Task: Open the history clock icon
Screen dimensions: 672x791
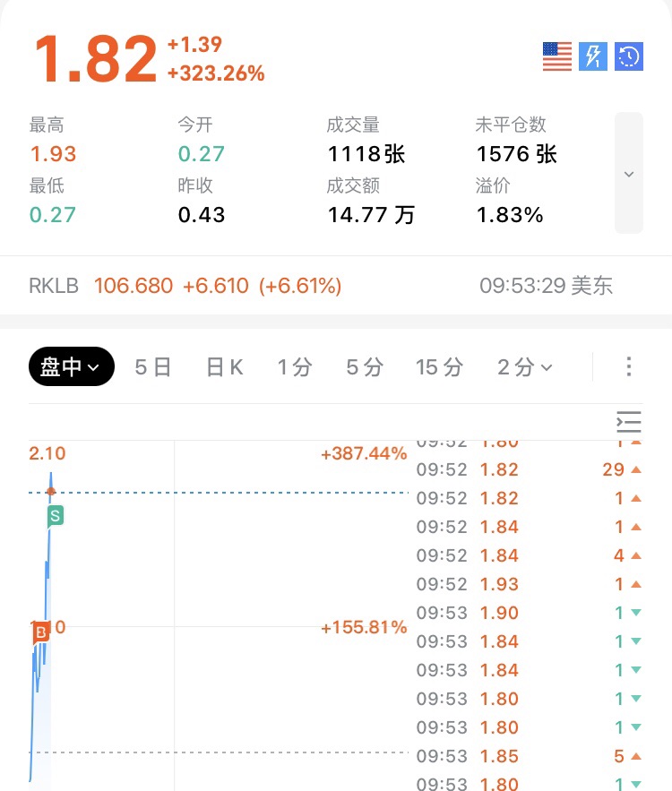Action: coord(629,56)
